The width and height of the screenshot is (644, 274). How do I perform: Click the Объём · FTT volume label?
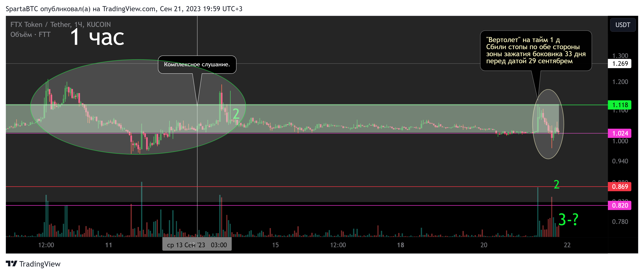31,35
